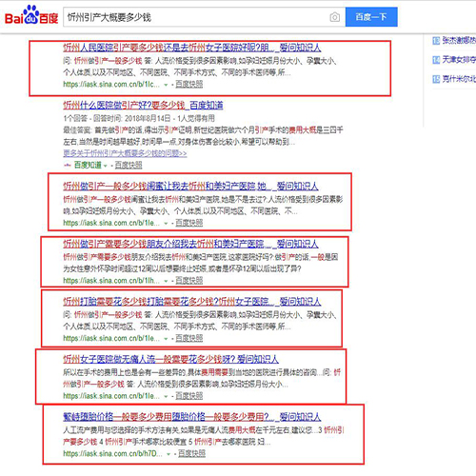Expand the arrow beside iask.sina.com.cn/b/1lh URL
The width and height of the screenshot is (476, 476).
(x=166, y=281)
